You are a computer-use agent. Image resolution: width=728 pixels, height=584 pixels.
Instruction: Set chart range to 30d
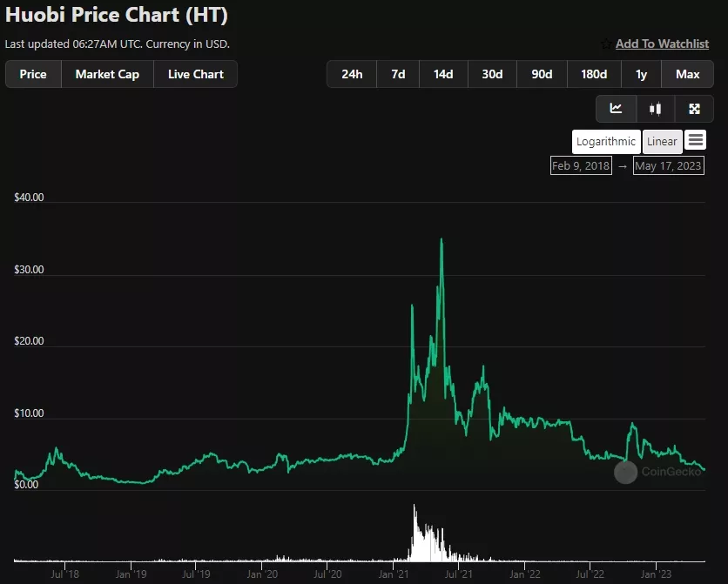(x=492, y=74)
